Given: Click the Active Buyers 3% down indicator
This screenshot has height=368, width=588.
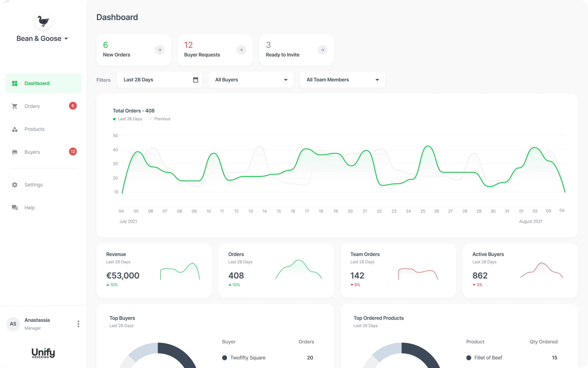Looking at the screenshot, I should click(x=478, y=285).
